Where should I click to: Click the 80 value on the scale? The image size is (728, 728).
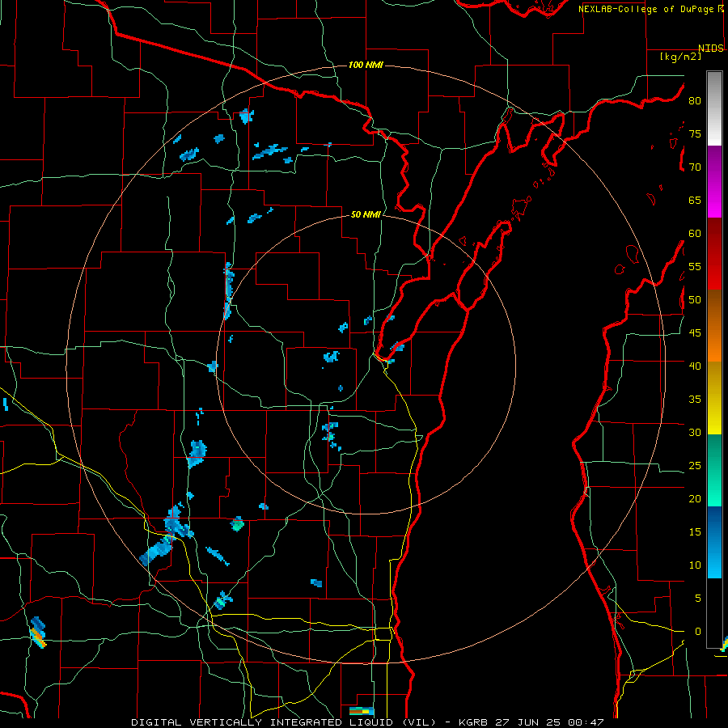coord(695,101)
